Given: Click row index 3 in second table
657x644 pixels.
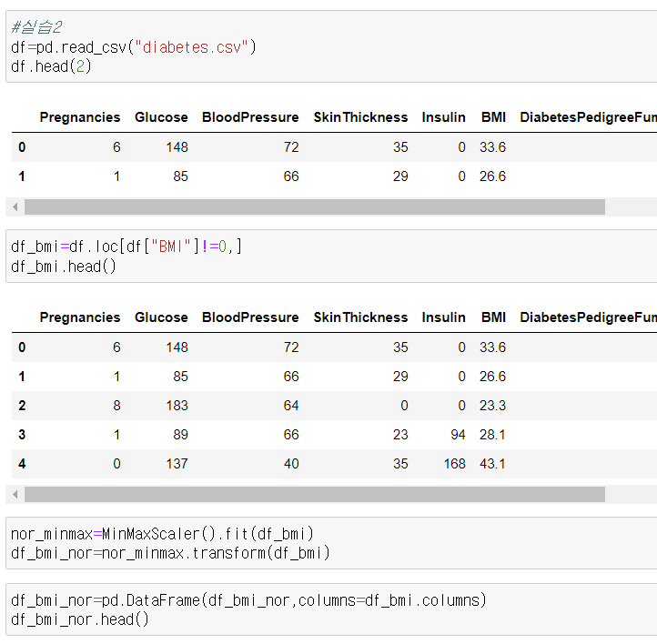Looking at the screenshot, I should click(22, 435).
